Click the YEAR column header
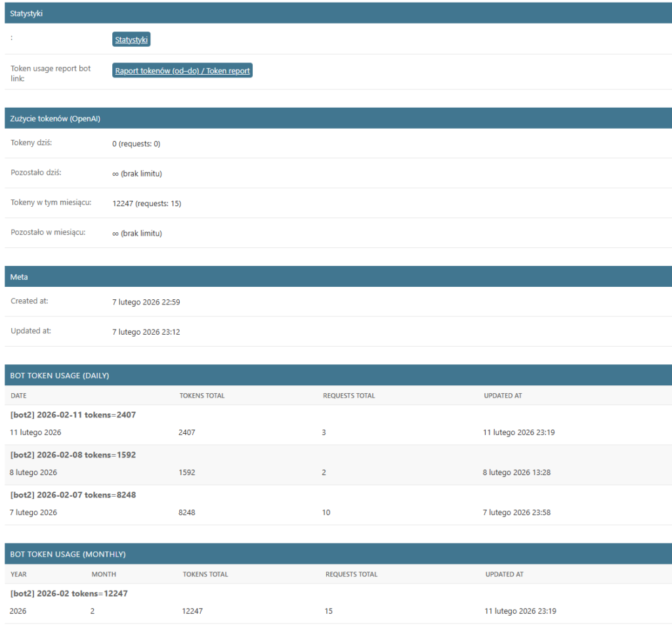Viewport: 672px width, 634px height. coord(18,574)
